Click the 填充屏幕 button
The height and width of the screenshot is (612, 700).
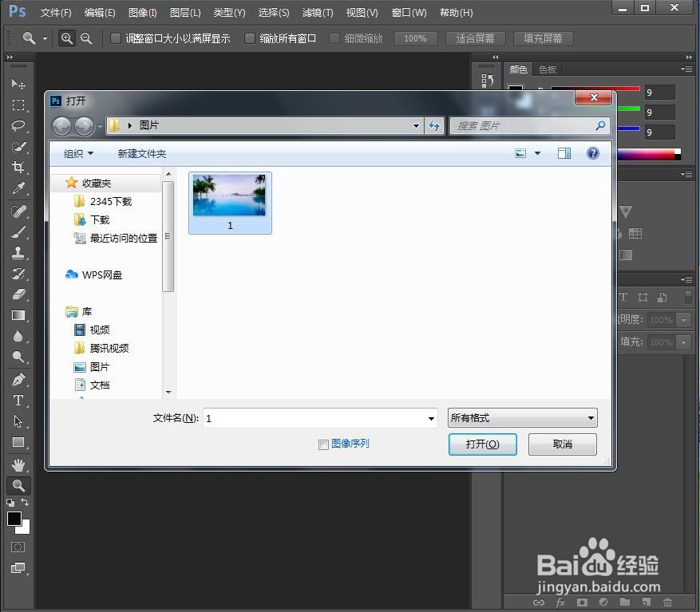[x=543, y=38]
